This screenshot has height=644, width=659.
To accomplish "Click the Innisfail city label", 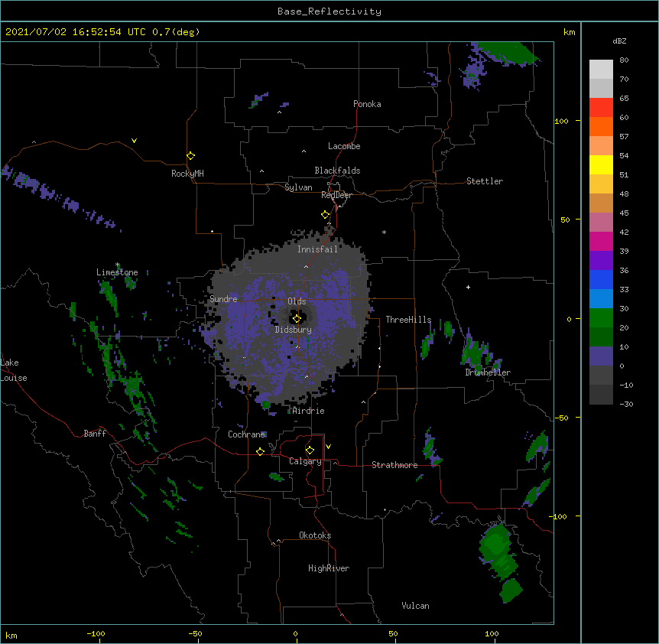I will tap(317, 249).
